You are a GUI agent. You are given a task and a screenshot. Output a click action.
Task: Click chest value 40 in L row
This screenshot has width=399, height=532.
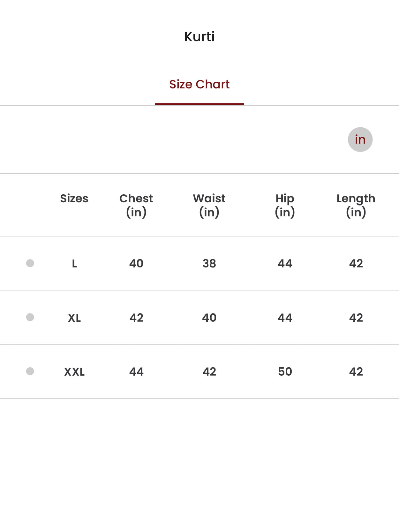[136, 264]
